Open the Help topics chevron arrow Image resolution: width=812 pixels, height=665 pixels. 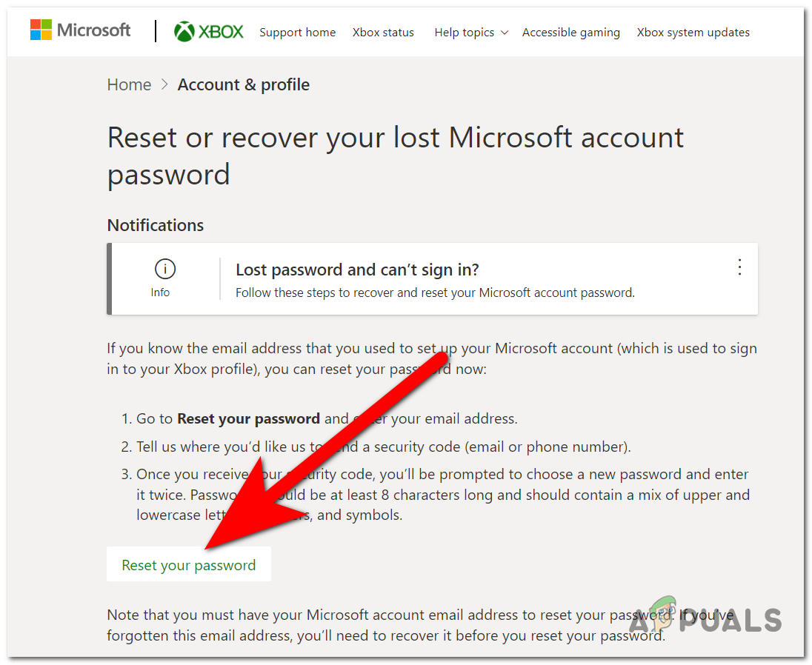pos(505,33)
